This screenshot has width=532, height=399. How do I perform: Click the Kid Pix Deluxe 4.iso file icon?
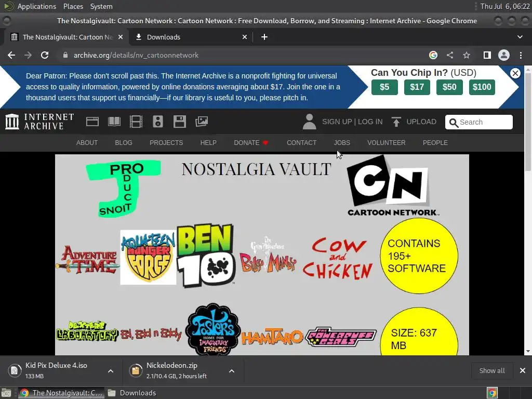pyautogui.click(x=14, y=370)
